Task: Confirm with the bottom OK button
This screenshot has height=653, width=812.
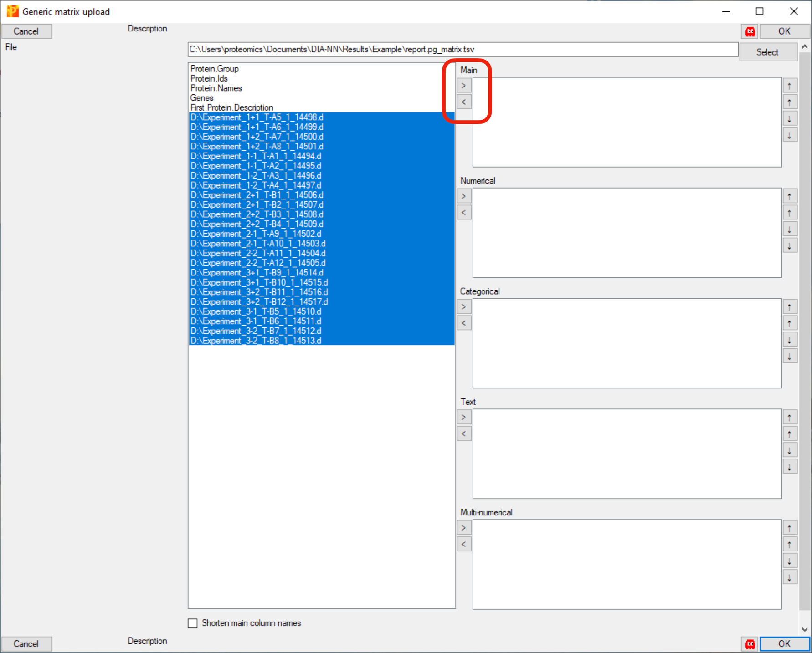Action: pos(784,643)
